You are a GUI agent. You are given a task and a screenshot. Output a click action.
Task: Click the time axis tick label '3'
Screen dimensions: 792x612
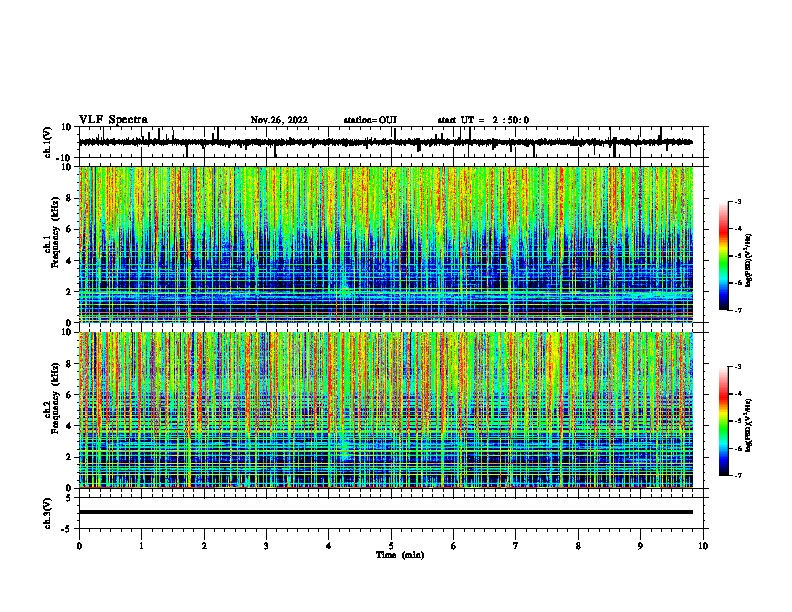[266, 546]
